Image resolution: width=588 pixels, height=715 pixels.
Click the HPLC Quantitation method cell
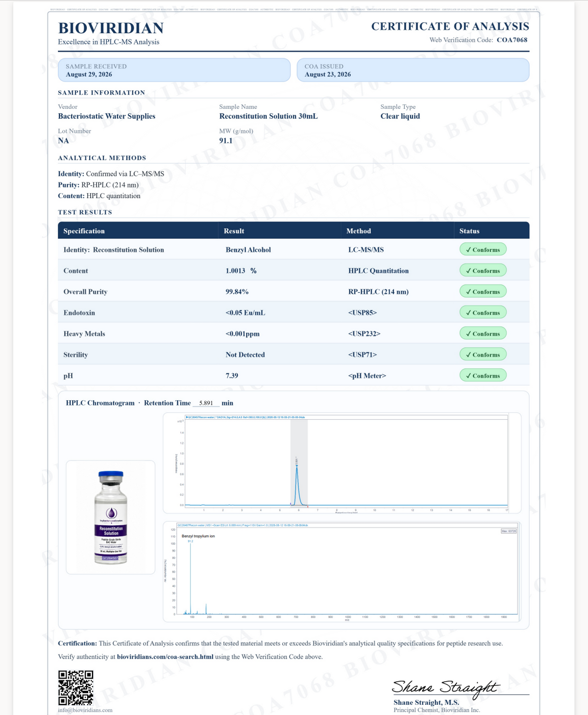point(378,271)
